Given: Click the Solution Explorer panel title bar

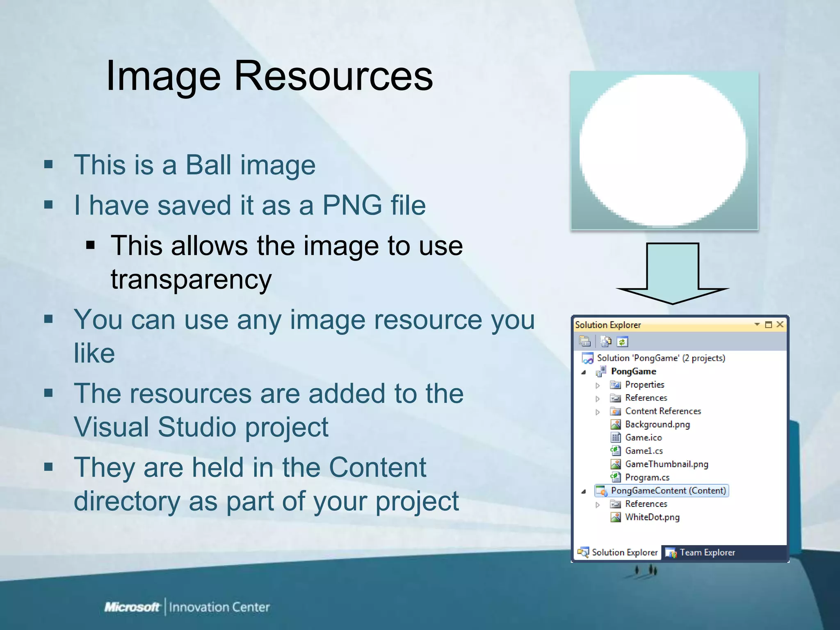Looking at the screenshot, I should pyautogui.click(x=680, y=324).
